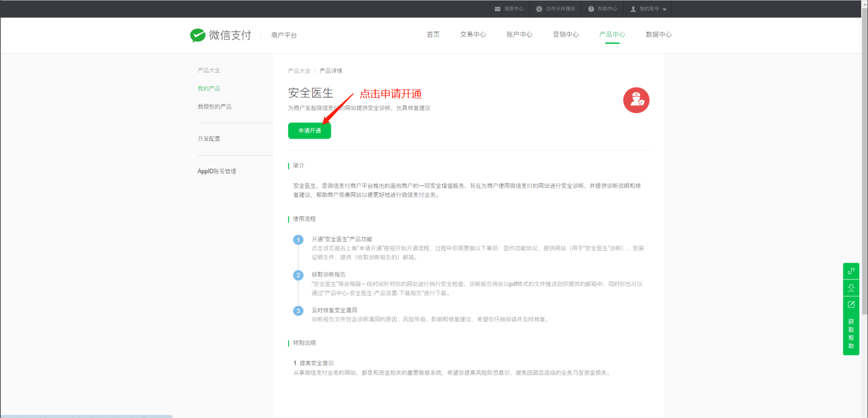
Task: Click the 帮助中心 question mark icon
Action: (x=591, y=9)
